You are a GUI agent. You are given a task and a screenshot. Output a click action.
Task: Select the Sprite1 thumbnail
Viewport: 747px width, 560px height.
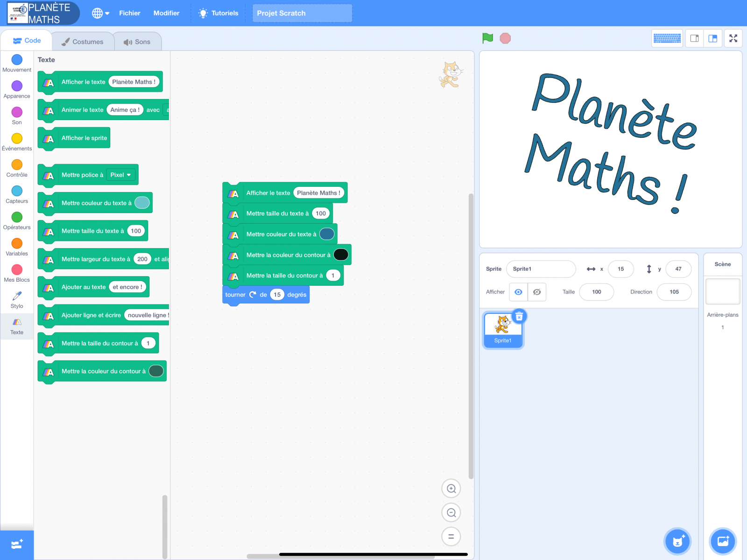click(503, 330)
